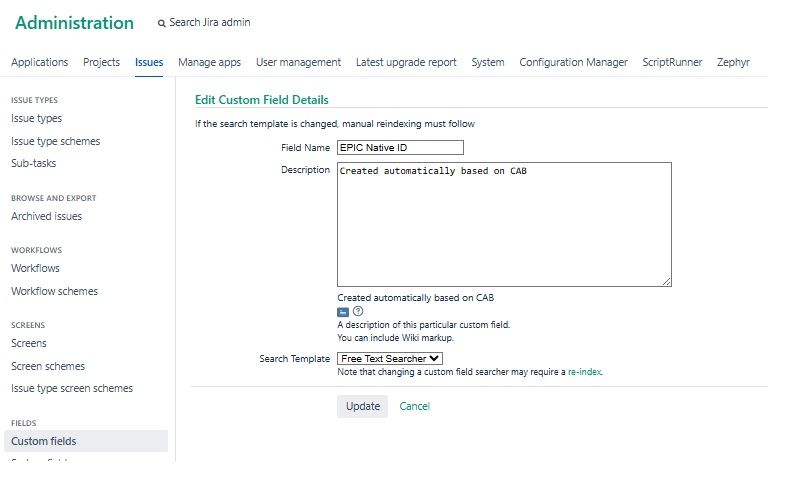Click inside the Description text area
Image resolution: width=803 pixels, height=479 pixels.
(x=503, y=225)
